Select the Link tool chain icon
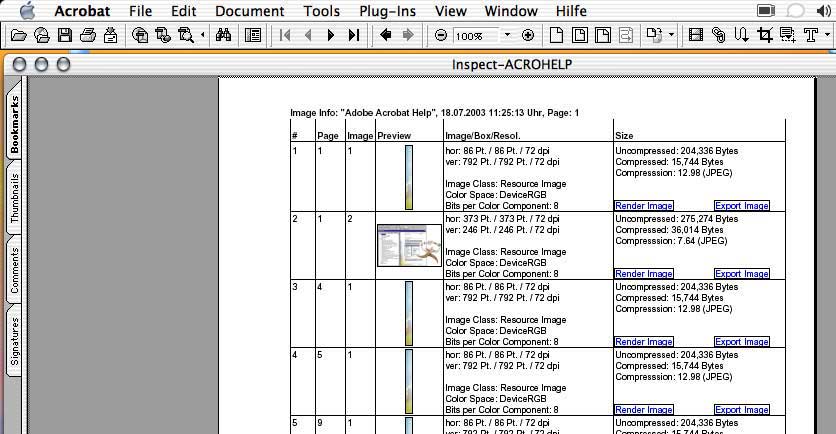This screenshot has height=434, width=836. [x=718, y=35]
